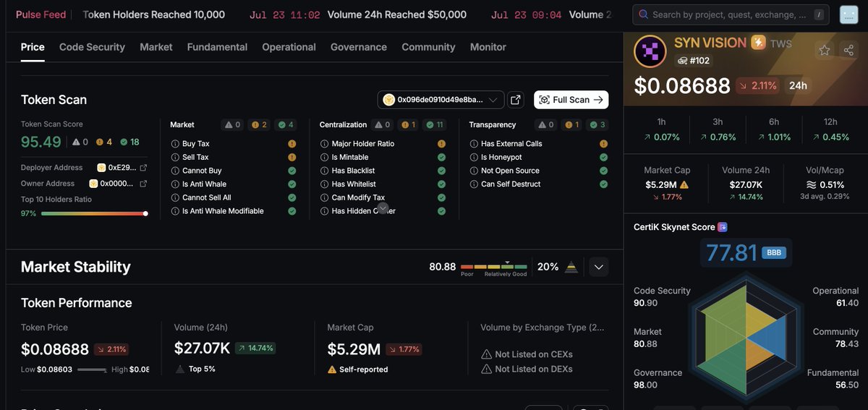Add SYN VISION to favorites with star icon
Screen dimensions: 868x410
tap(825, 50)
